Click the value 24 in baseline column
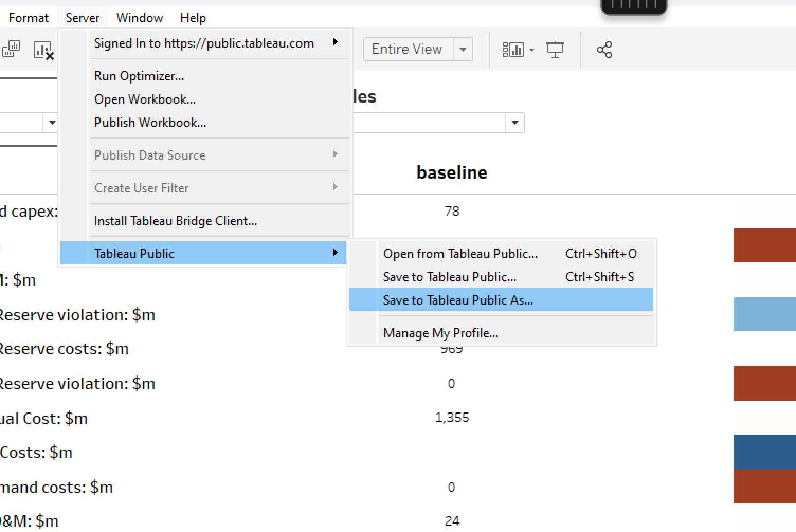This screenshot has height=532, width=796. 452,521
